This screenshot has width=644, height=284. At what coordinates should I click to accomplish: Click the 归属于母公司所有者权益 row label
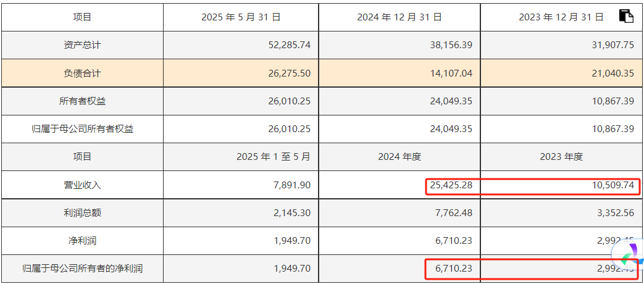click(x=82, y=129)
